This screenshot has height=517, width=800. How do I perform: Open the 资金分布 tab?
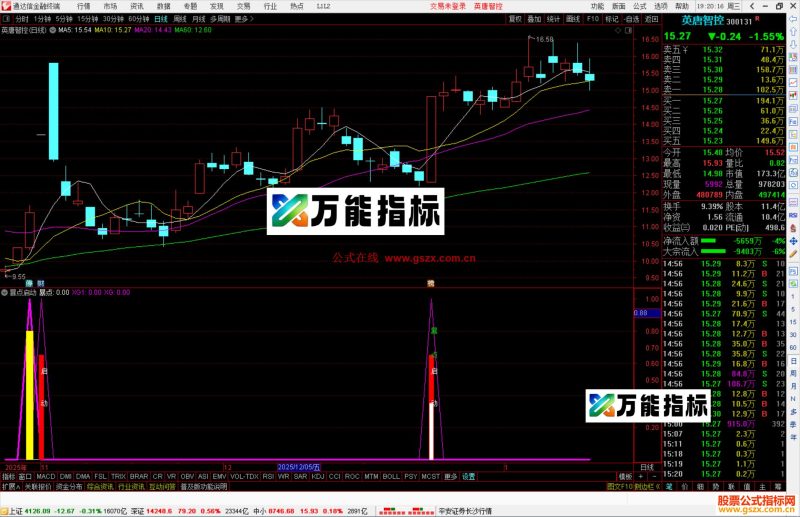(69, 487)
